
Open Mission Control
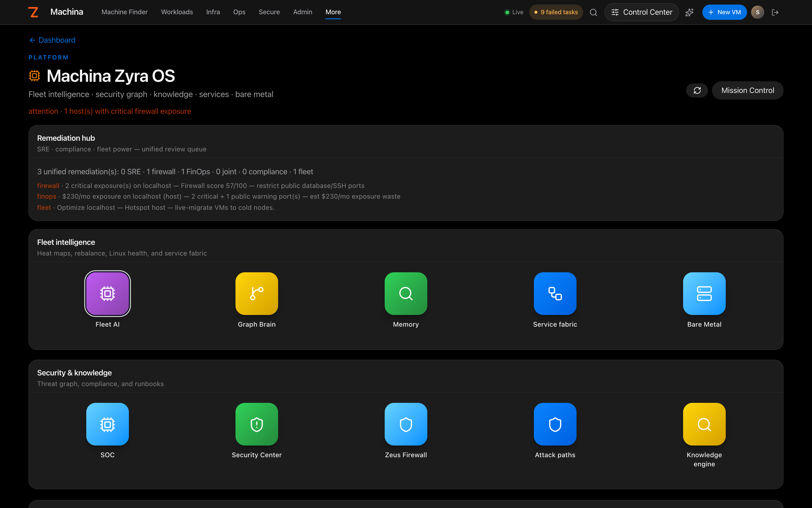coord(748,90)
